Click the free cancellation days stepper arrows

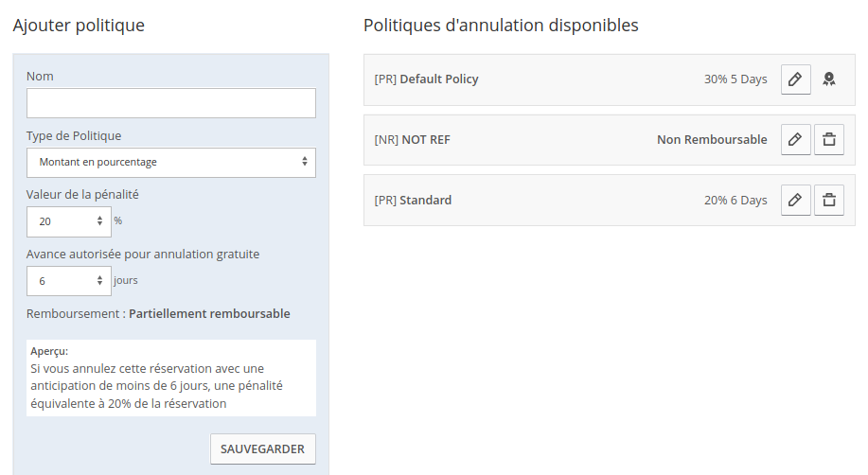99,281
